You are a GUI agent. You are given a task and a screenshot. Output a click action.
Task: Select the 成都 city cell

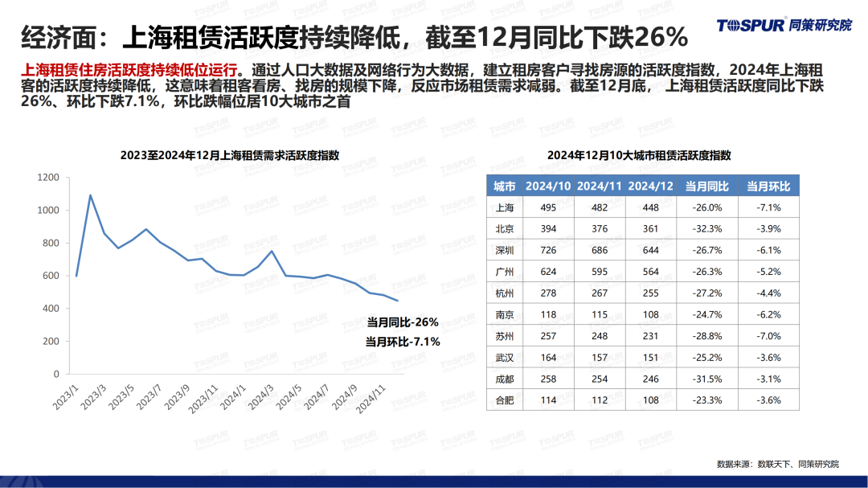504,379
